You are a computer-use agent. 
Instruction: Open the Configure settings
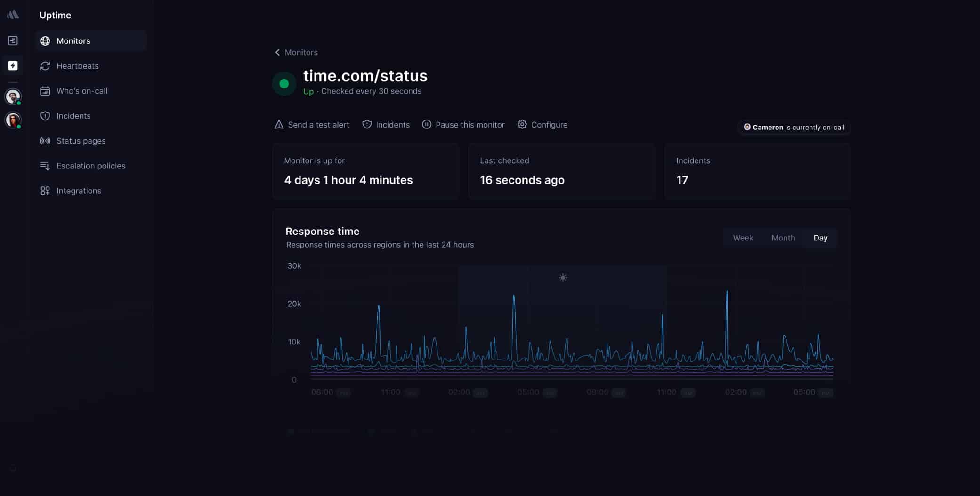[x=543, y=125]
